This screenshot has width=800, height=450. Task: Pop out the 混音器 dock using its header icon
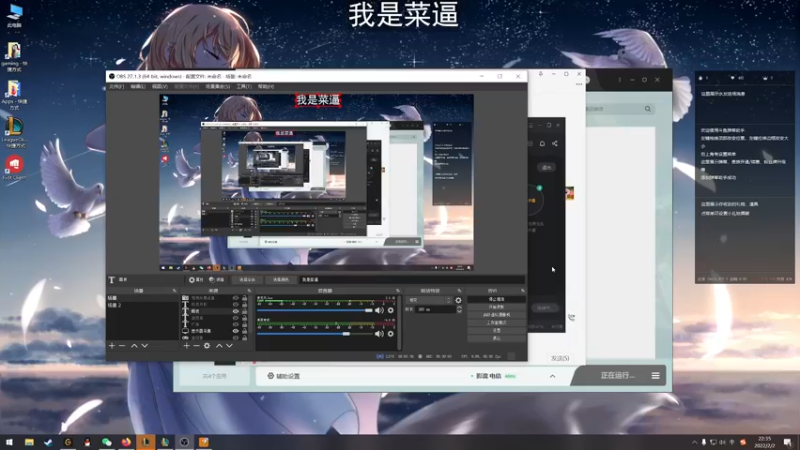pyautogui.click(x=398, y=291)
